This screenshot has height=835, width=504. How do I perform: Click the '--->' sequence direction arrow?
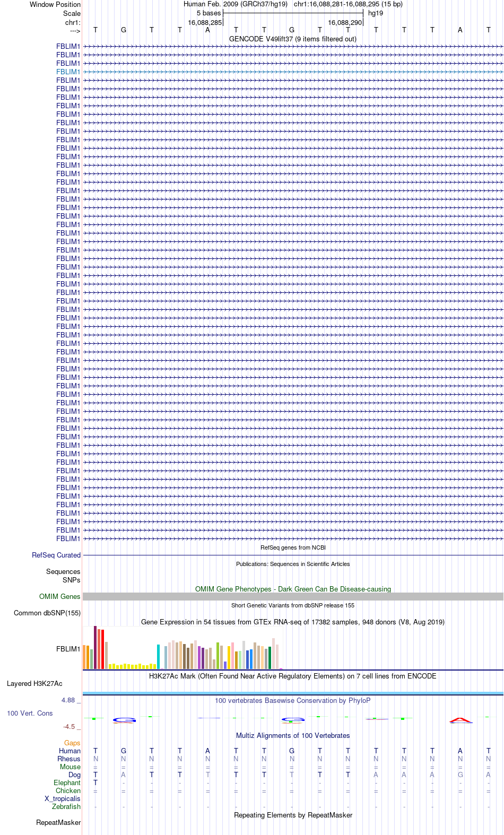75,31
